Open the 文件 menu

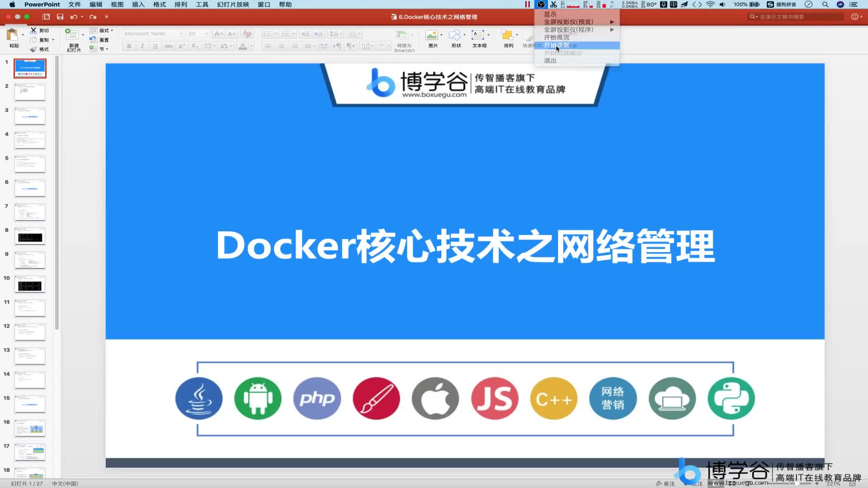[x=75, y=5]
